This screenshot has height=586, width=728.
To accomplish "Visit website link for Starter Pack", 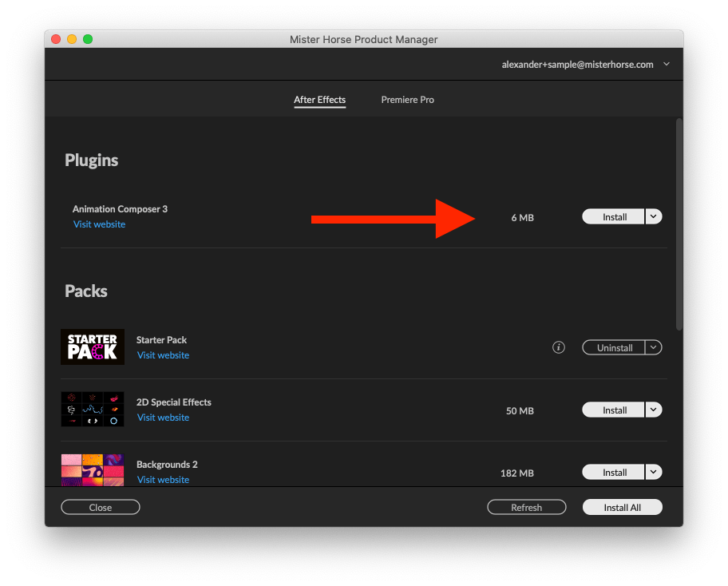I will [x=163, y=355].
